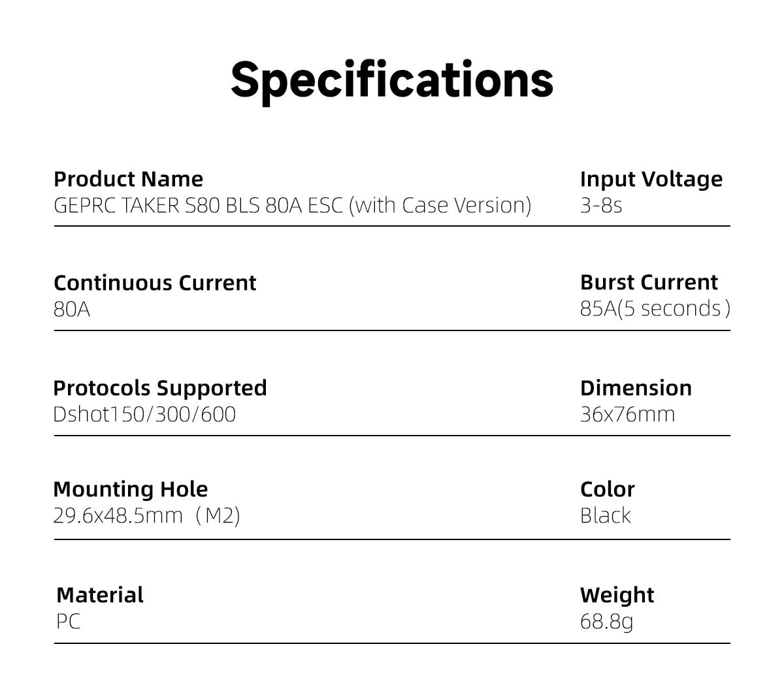
Task: Select the Black color value
Action: coord(605,515)
